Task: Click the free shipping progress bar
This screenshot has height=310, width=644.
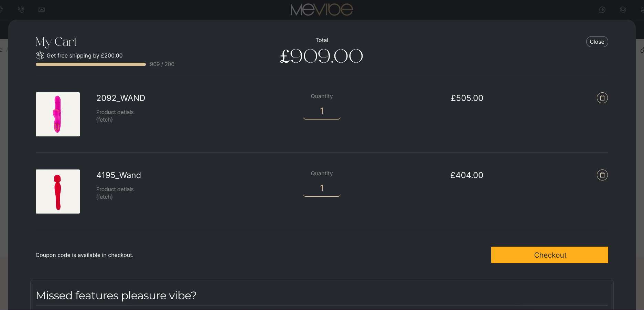Action: (91, 64)
